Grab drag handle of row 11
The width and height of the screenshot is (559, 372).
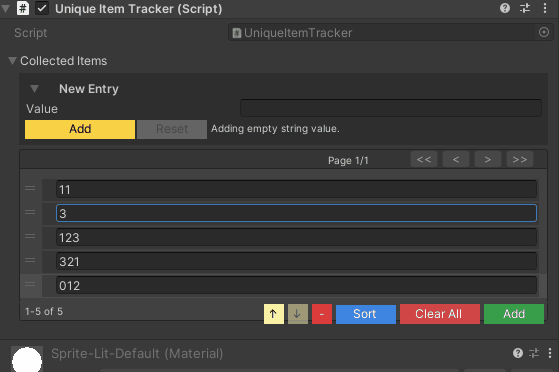[x=30, y=188]
